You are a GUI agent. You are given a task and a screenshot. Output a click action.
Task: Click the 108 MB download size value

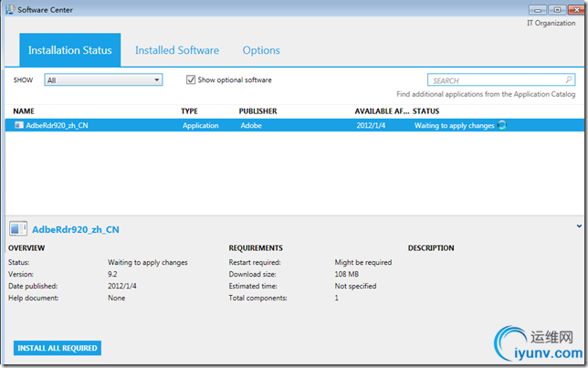coord(347,274)
